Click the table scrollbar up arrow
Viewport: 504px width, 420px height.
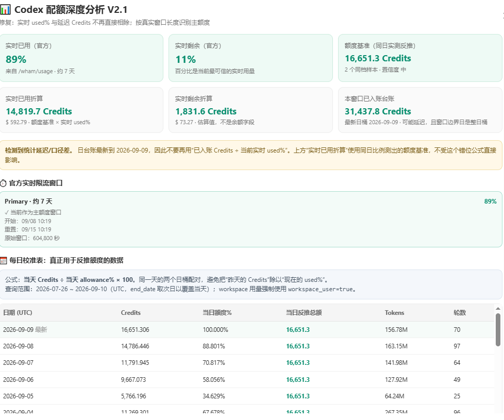click(498, 309)
